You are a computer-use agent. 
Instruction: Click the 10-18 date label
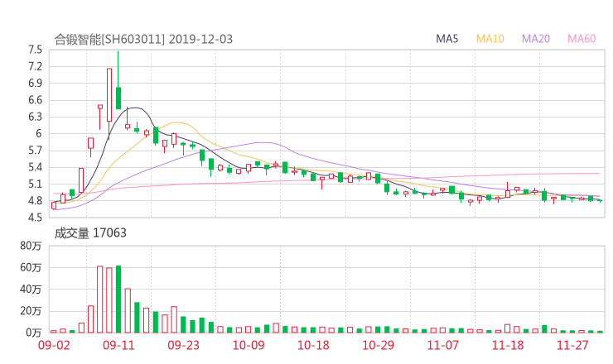[x=313, y=345]
